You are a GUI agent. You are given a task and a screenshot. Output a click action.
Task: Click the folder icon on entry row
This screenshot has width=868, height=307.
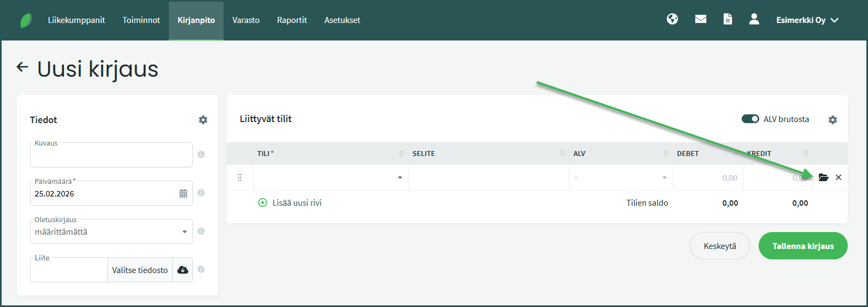[823, 177]
